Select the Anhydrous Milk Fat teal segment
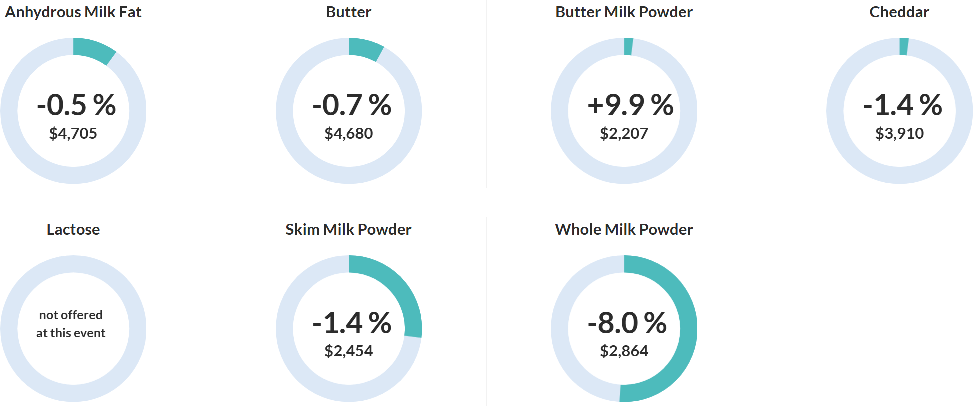 pyautogui.click(x=95, y=50)
